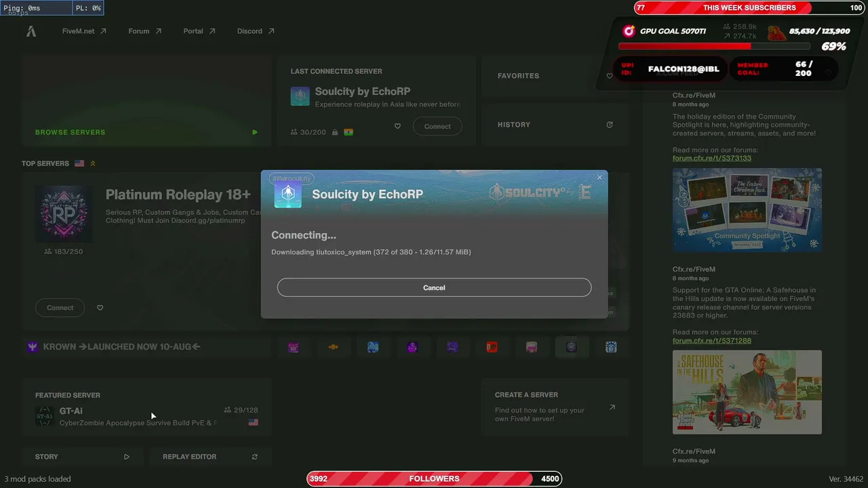Start Story mode with the play icon
Viewport: 868px width, 488px height.
[x=127, y=457]
